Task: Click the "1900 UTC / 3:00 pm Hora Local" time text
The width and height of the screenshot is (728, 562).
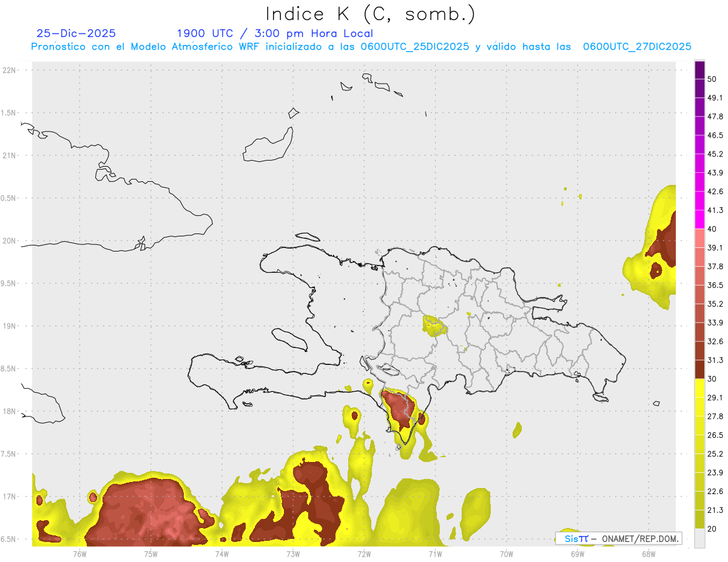Action: tap(275, 33)
